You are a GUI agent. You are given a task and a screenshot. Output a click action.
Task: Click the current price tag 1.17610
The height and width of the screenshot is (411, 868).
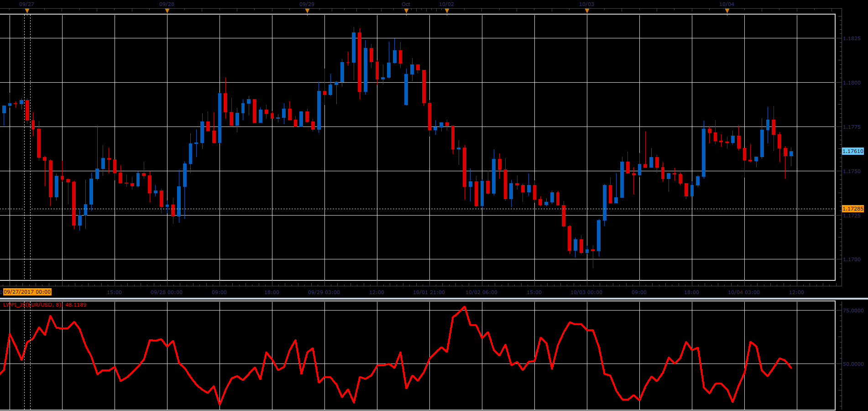point(852,151)
